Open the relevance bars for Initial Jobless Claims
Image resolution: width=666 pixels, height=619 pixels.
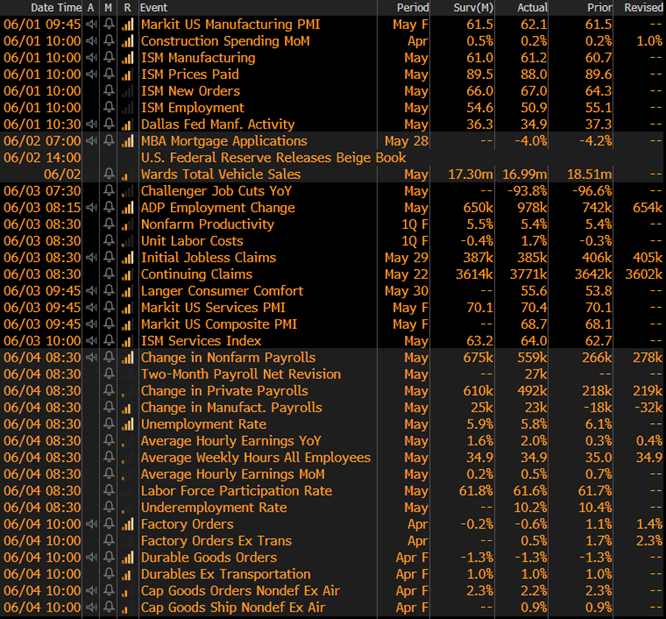click(127, 258)
